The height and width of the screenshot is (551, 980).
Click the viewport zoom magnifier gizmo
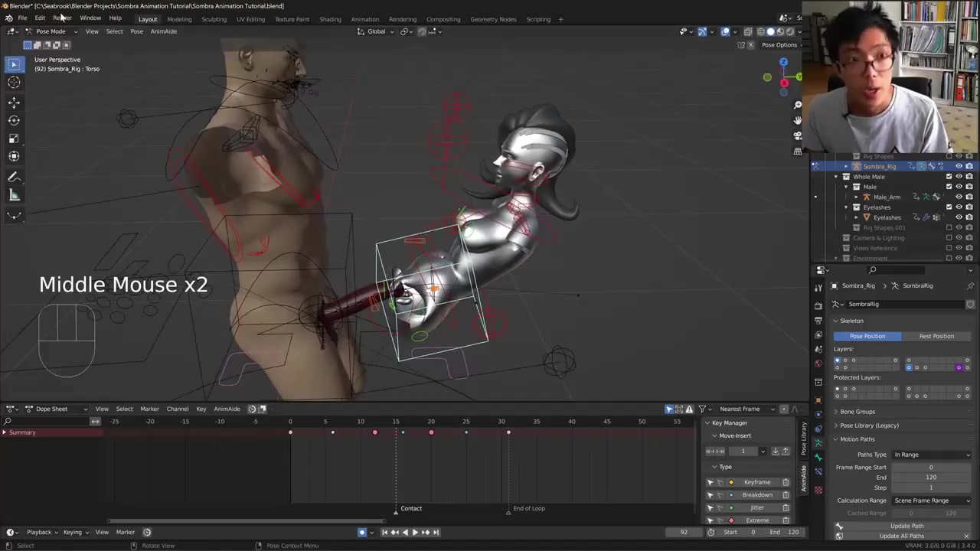(x=798, y=105)
